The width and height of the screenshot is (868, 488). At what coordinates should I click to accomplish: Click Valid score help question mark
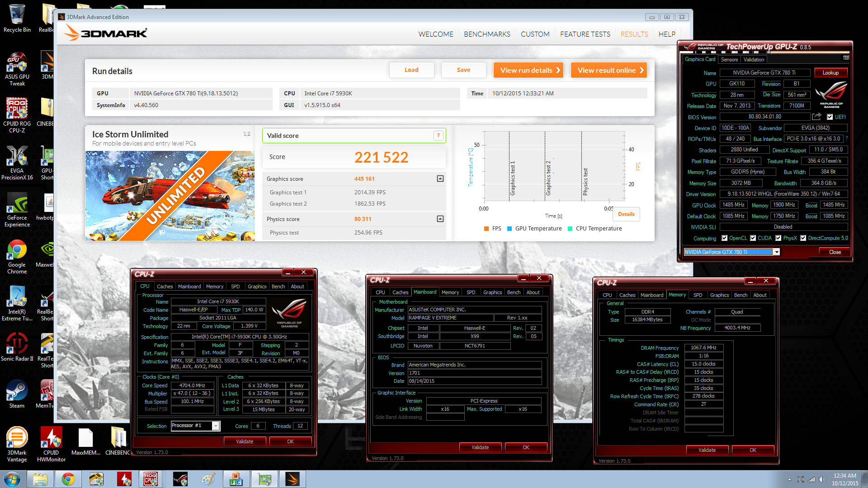click(x=438, y=136)
